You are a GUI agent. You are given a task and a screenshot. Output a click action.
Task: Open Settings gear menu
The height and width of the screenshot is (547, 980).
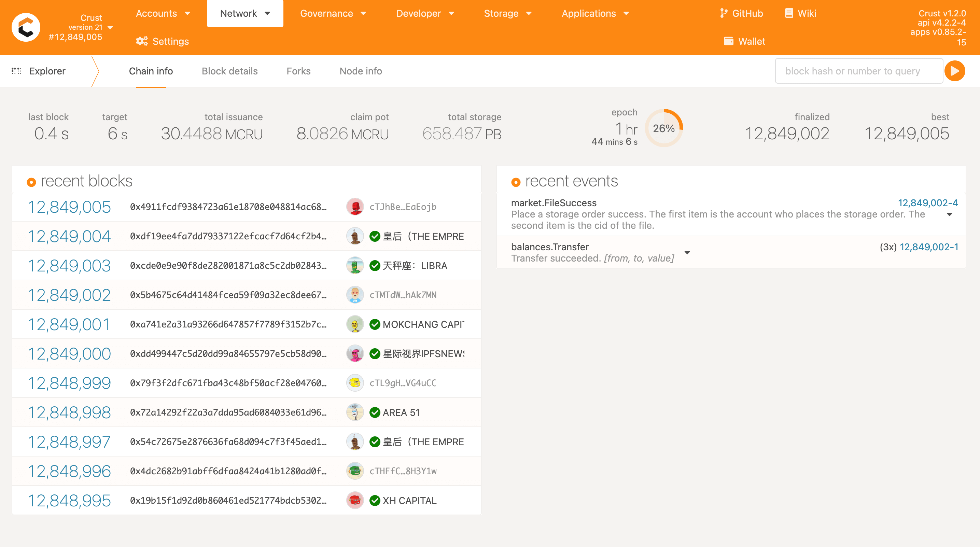(x=142, y=41)
